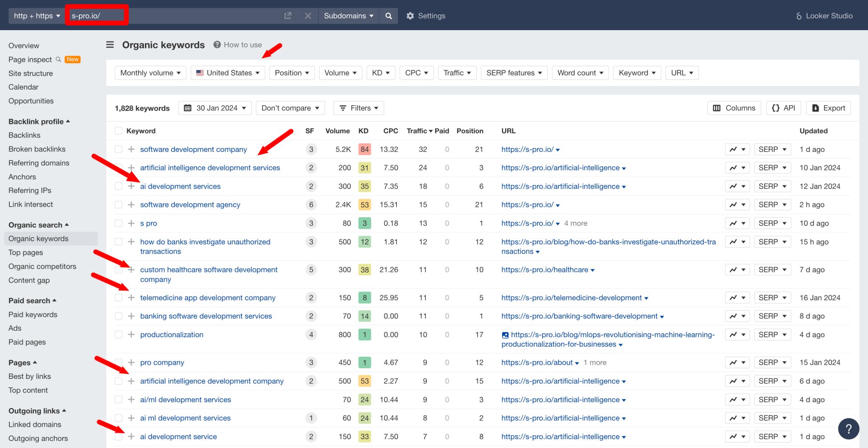This screenshot has width=868, height=448.
Task: Check 'software development company' row checkbox
Action: coord(119,149)
